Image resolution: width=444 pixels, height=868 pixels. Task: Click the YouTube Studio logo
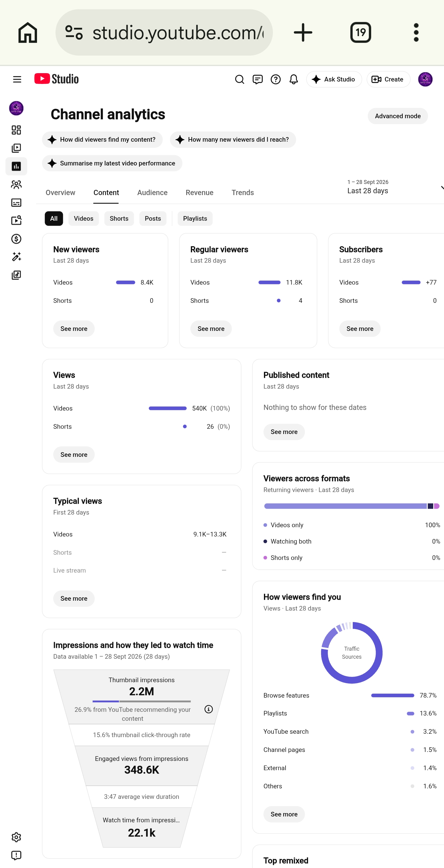(56, 79)
